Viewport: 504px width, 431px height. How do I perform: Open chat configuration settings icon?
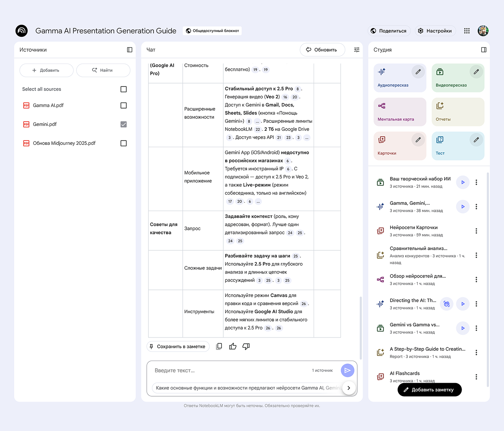(356, 50)
